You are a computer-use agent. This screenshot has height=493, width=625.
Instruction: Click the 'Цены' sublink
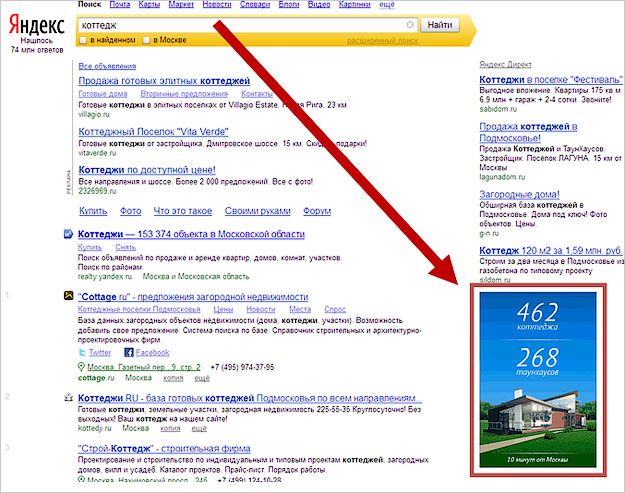[223, 310]
